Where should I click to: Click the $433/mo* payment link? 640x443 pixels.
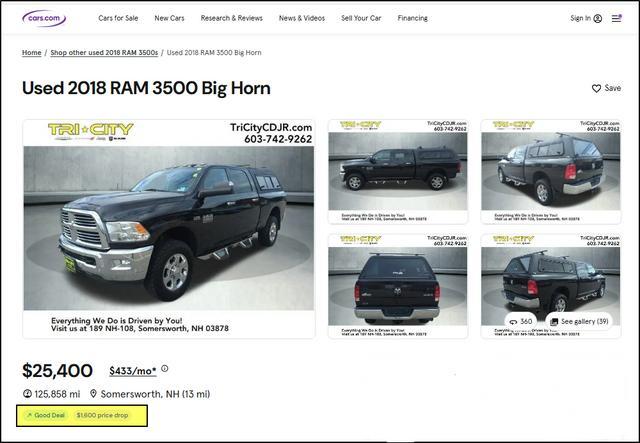click(x=133, y=371)
